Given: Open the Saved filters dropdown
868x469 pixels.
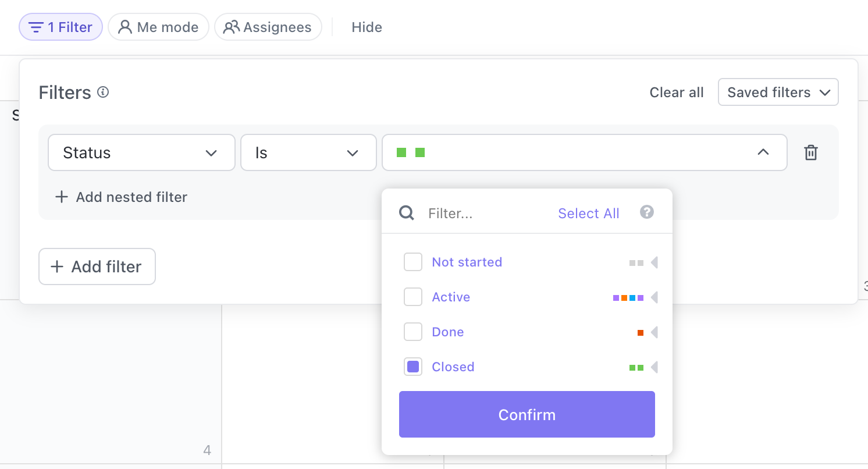Looking at the screenshot, I should coord(778,93).
